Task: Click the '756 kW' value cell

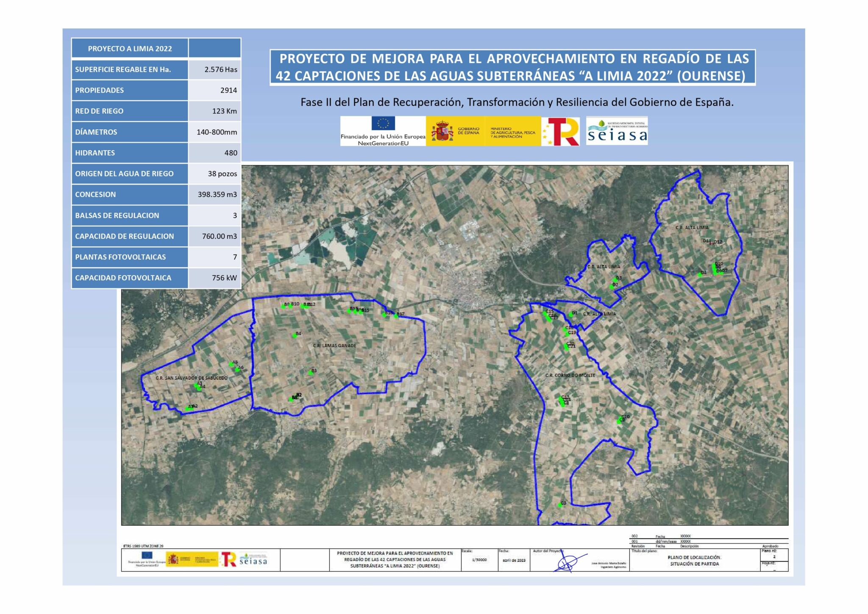Action: tap(215, 278)
